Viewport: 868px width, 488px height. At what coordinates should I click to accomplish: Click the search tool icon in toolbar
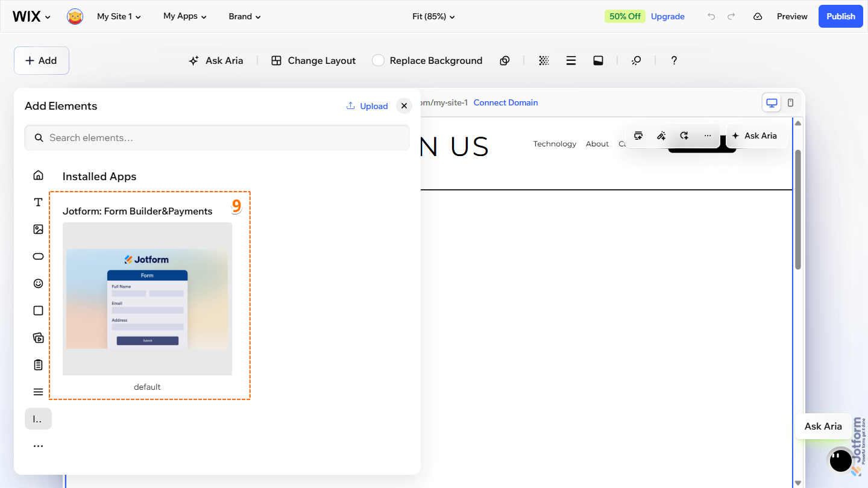(x=636, y=60)
